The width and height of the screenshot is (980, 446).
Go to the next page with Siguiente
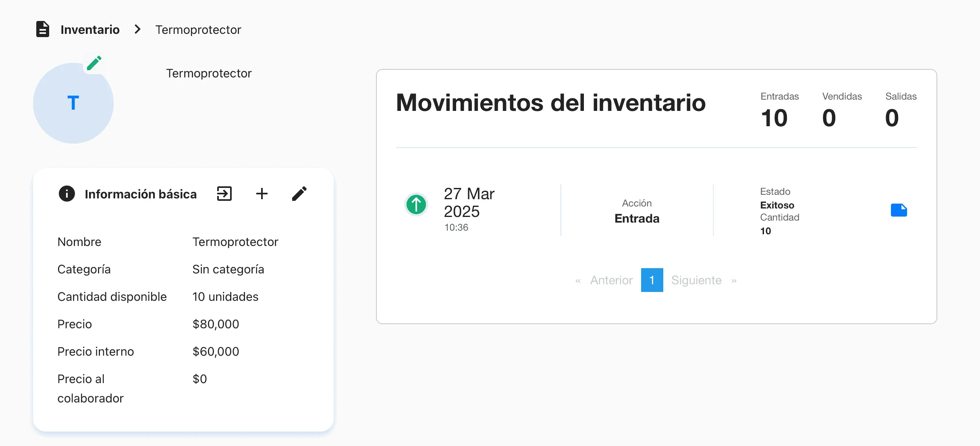pyautogui.click(x=696, y=280)
